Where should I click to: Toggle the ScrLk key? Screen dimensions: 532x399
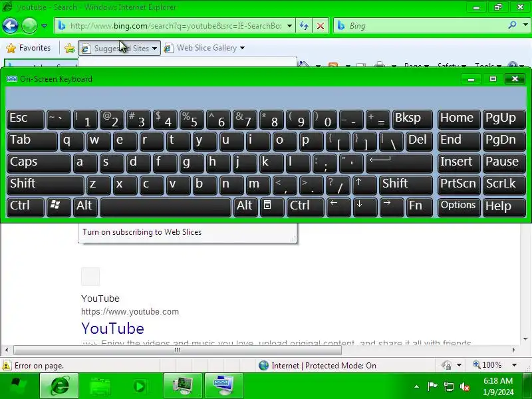click(504, 186)
